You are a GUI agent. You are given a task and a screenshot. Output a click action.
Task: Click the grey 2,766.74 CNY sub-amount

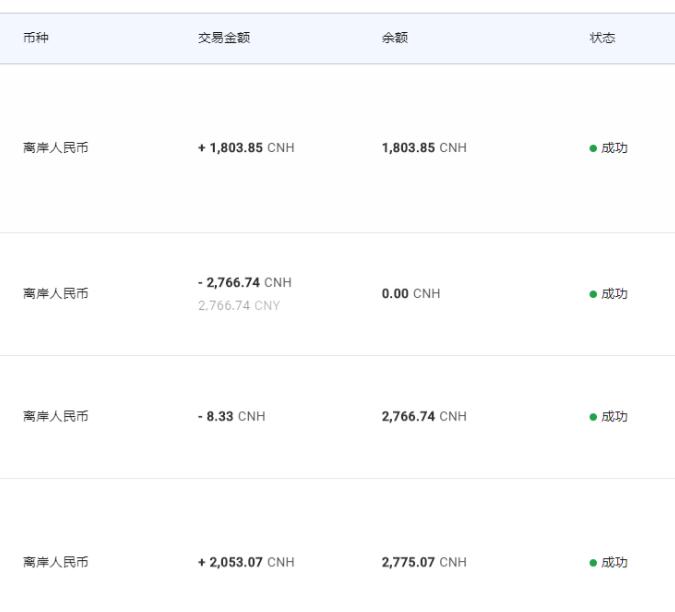tap(239, 306)
